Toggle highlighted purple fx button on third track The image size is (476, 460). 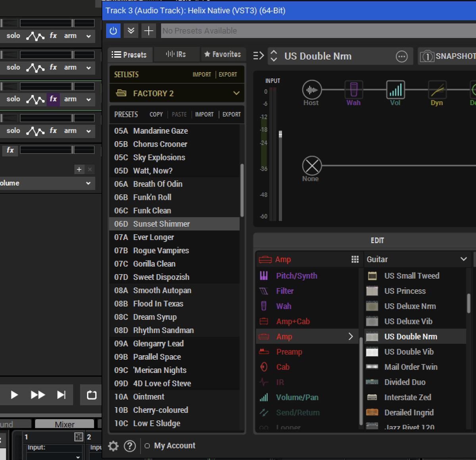(53, 99)
